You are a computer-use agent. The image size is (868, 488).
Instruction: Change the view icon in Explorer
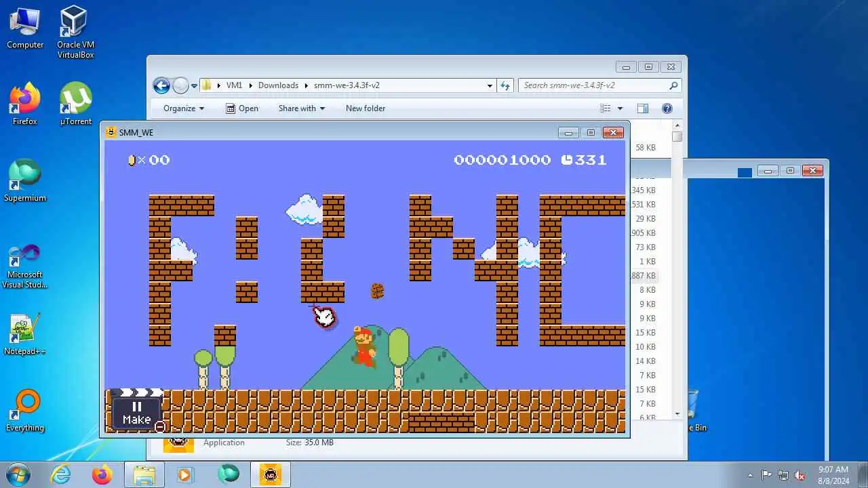(606, 108)
